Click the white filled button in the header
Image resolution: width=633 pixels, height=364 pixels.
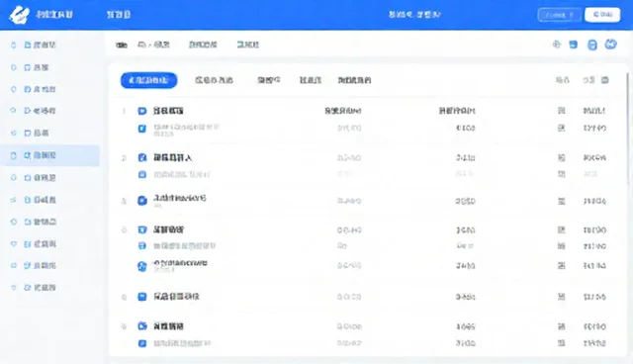pyautogui.click(x=602, y=15)
